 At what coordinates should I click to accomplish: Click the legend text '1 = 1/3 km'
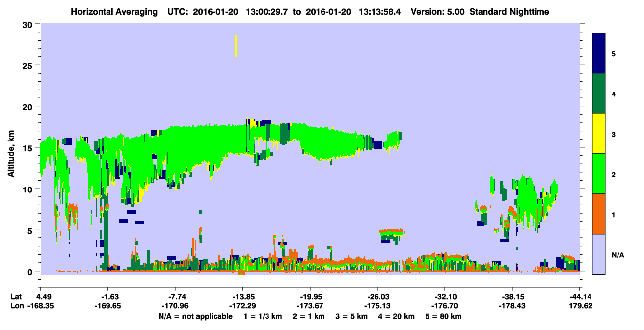262,316
